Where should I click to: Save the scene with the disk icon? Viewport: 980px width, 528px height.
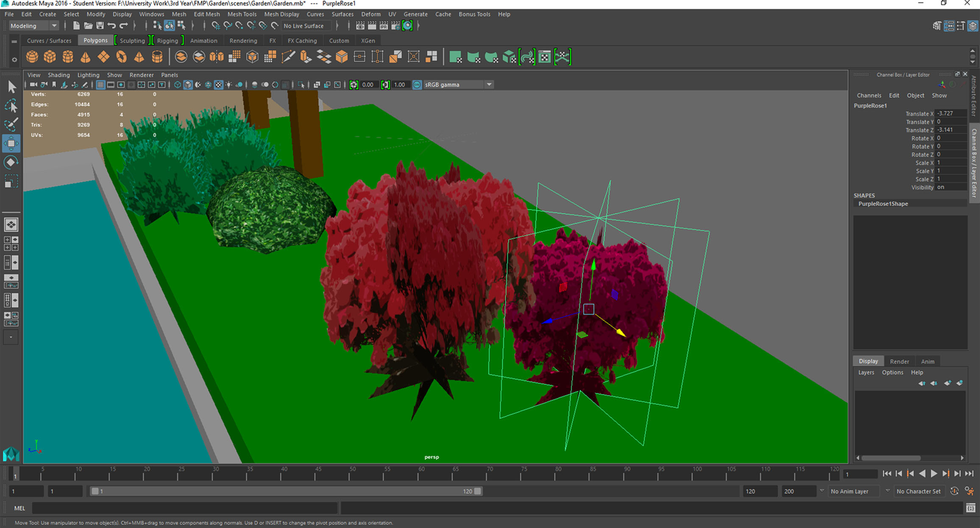pyautogui.click(x=100, y=26)
